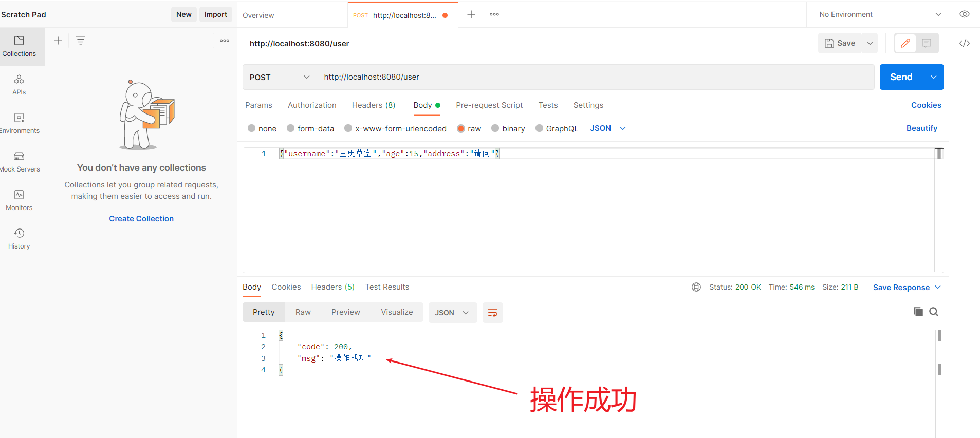Click the Save Response link
Viewport: 980px width, 438px height.
pos(901,288)
